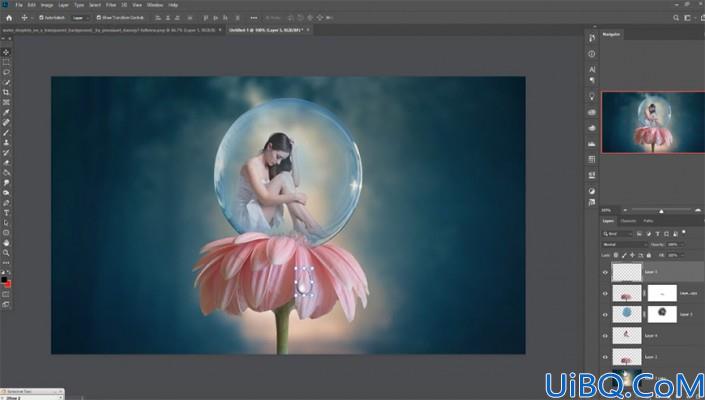705x400 pixels.
Task: Toggle the Quick Mask mode button
Action: click(6, 294)
